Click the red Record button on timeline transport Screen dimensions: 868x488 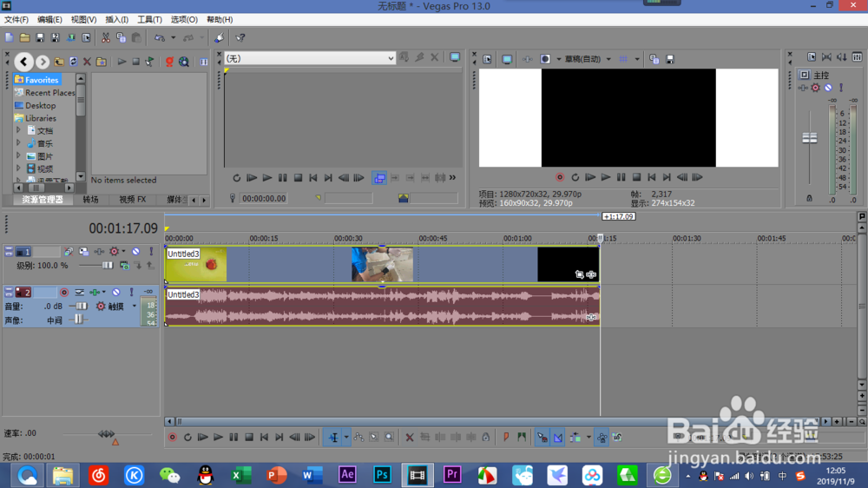pyautogui.click(x=172, y=437)
